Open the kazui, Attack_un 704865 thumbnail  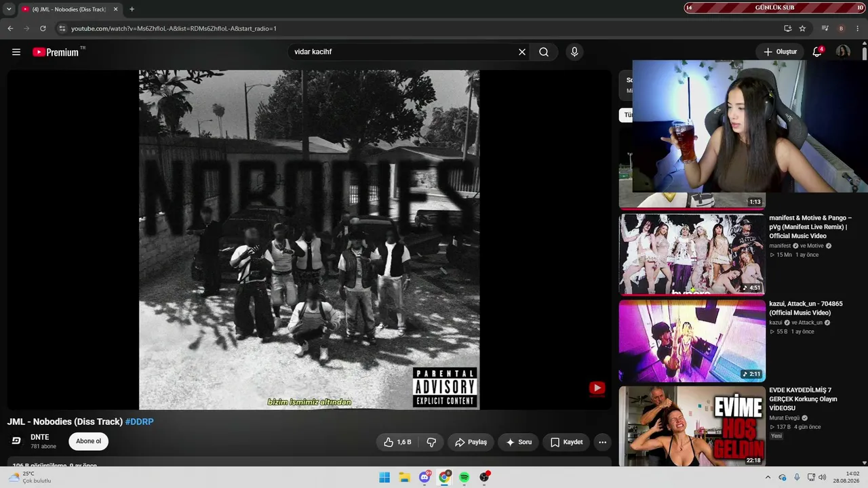[x=692, y=340]
